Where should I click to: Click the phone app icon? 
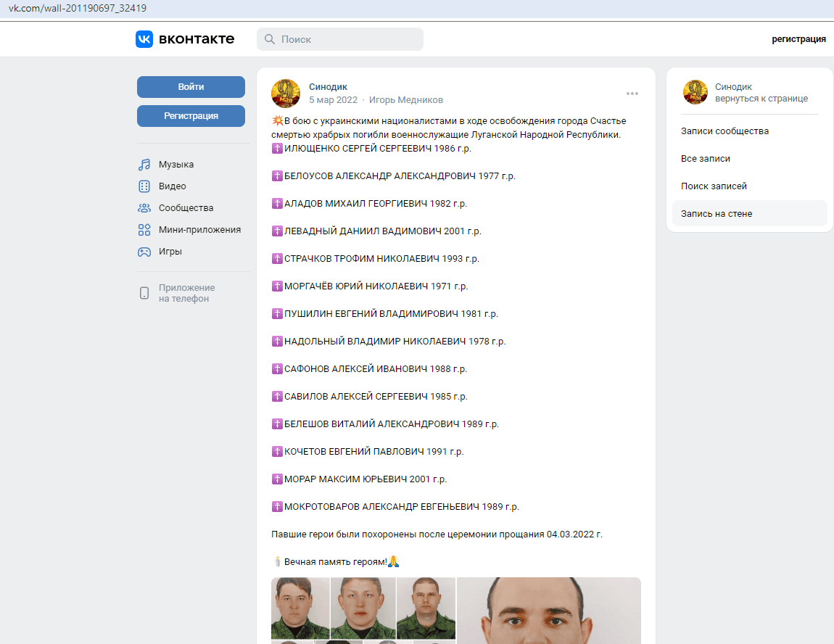click(x=144, y=293)
